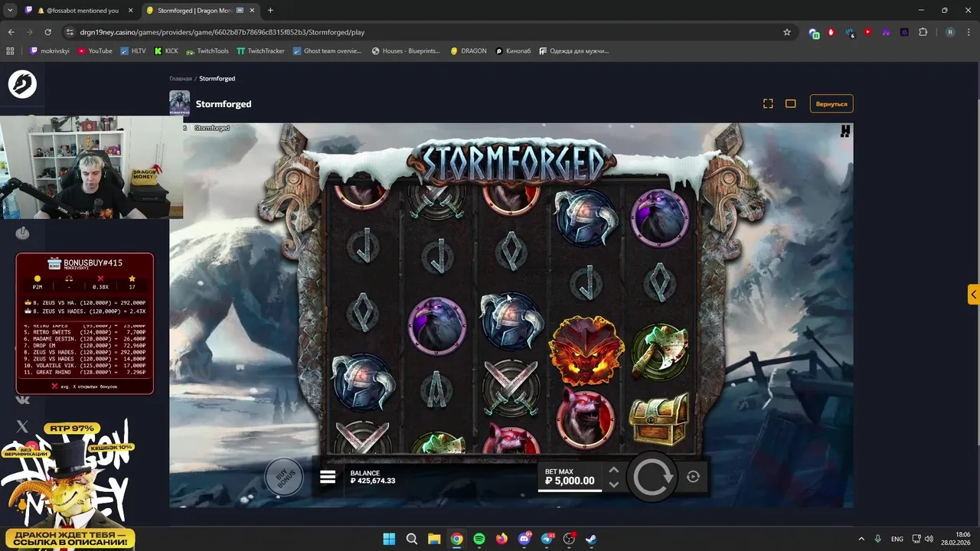Click the Bet Max amount field
980x551 pixels.
tap(570, 477)
